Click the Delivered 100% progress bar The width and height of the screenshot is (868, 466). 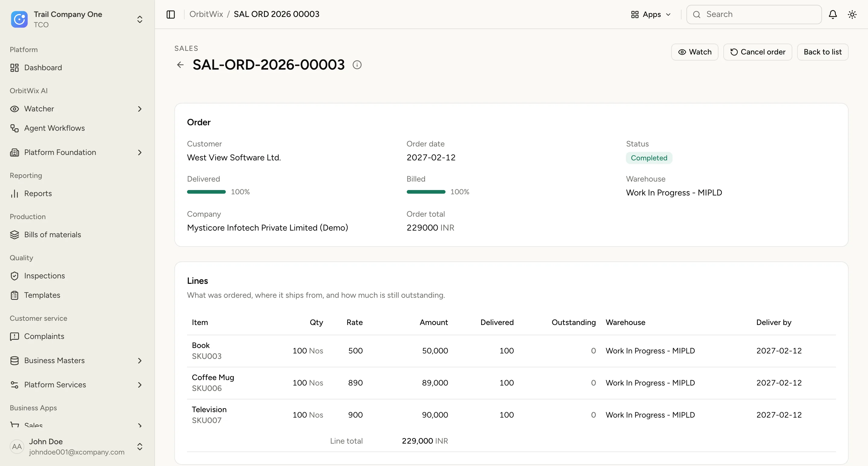click(x=206, y=192)
